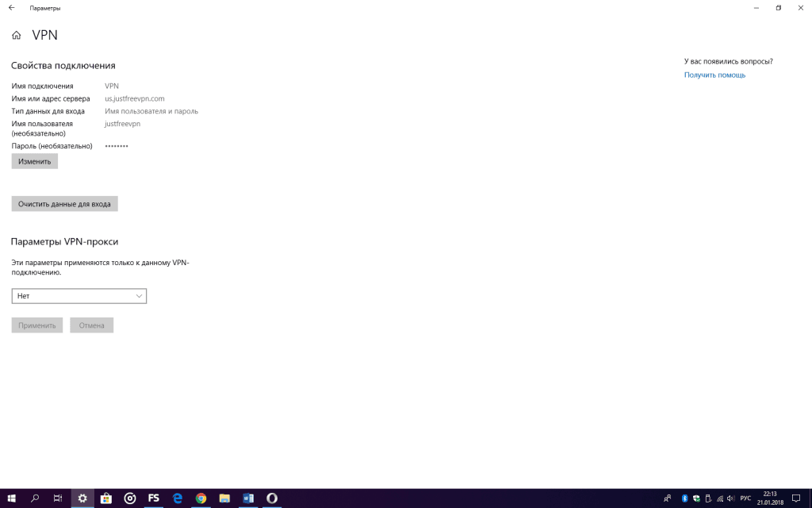
Task: Open the Action Center notifications icon
Action: [x=796, y=498]
